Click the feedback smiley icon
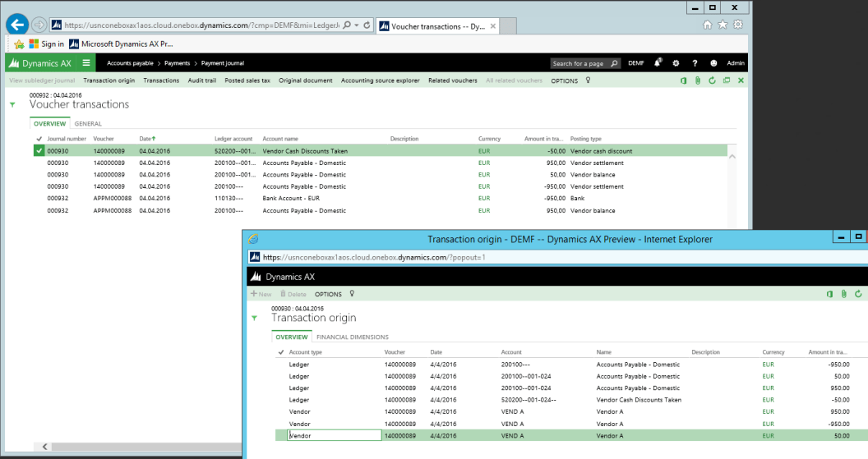Screen dimensions: 868x459 click(x=713, y=63)
